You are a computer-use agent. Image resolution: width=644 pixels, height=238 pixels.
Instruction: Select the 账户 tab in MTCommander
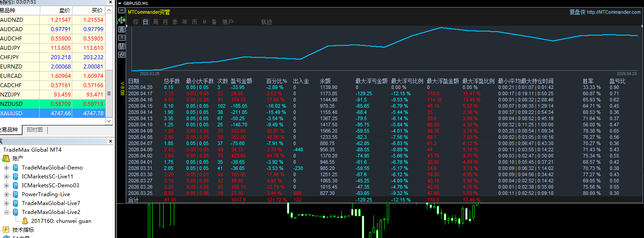click(228, 22)
